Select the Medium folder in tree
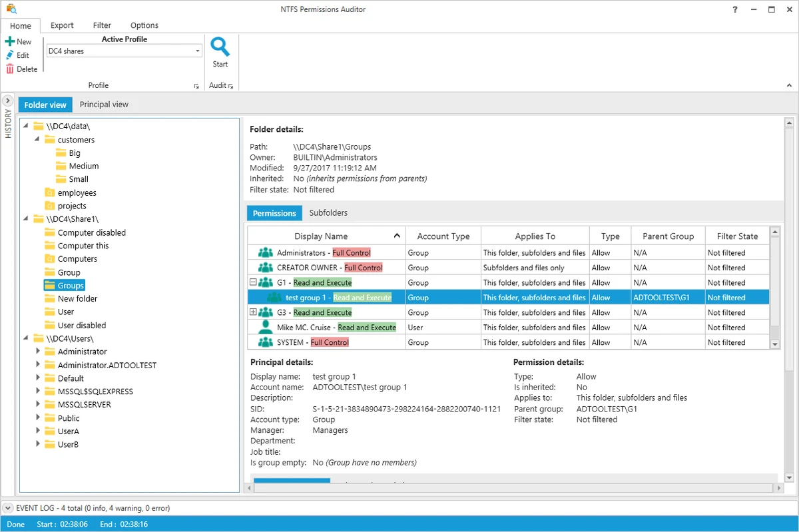The image size is (799, 532). [x=84, y=166]
